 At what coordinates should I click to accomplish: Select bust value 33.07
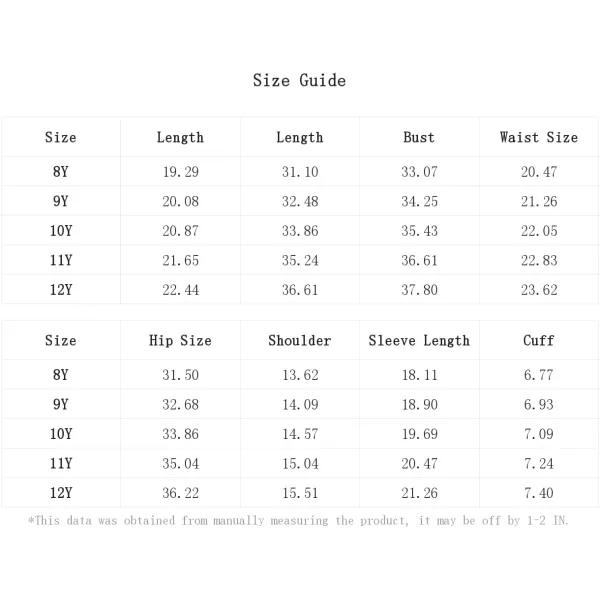(x=419, y=171)
